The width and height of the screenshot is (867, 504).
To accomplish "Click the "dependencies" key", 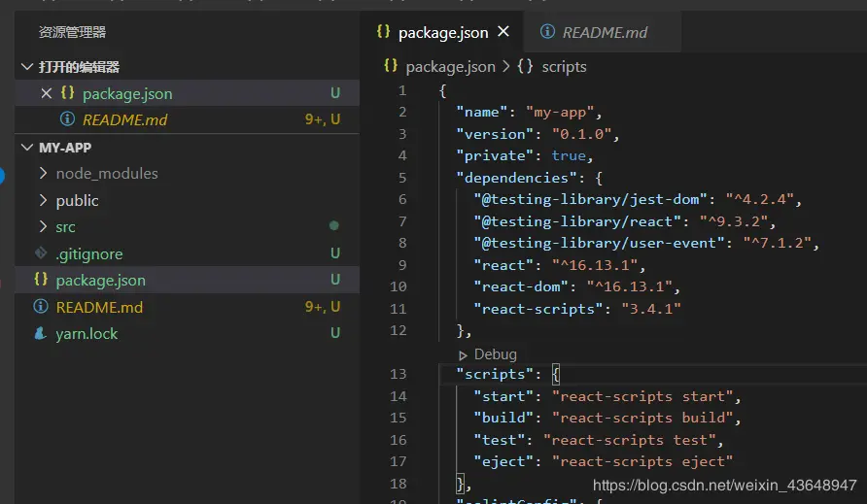I will click(x=516, y=178).
